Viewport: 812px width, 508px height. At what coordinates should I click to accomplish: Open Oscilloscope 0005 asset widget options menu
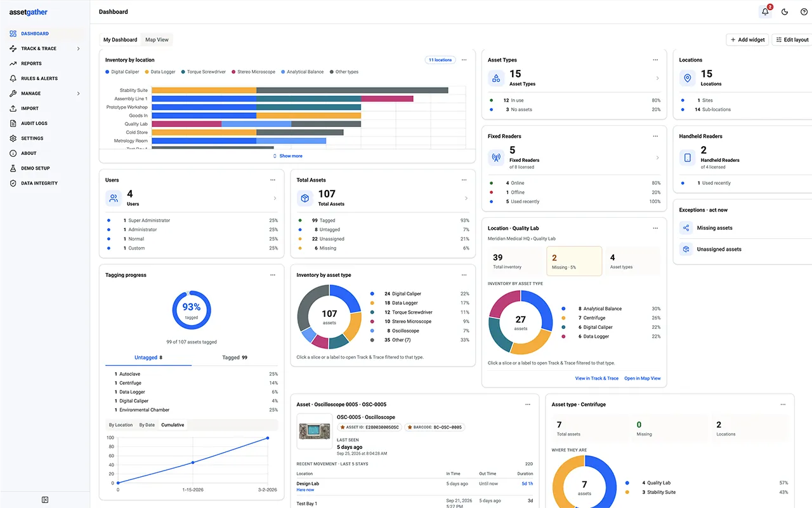528,404
